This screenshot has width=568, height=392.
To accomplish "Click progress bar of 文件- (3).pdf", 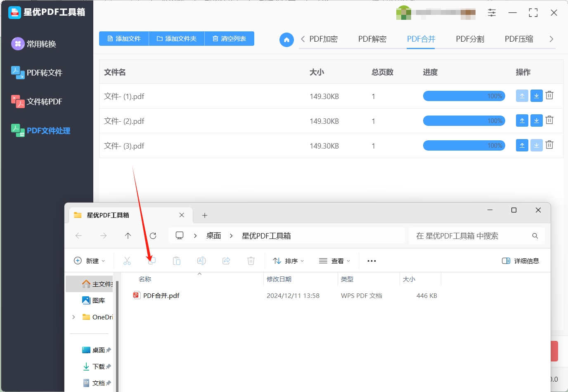I will pos(464,146).
